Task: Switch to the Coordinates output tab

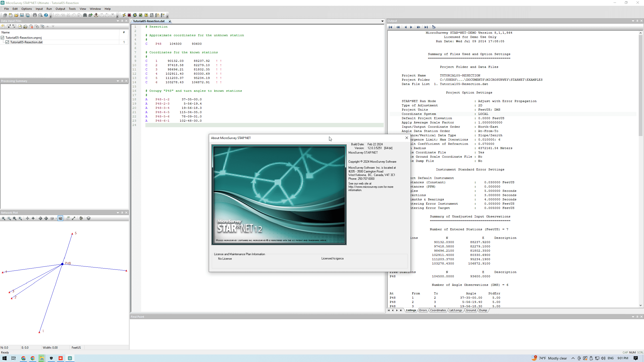Action: 438,310
